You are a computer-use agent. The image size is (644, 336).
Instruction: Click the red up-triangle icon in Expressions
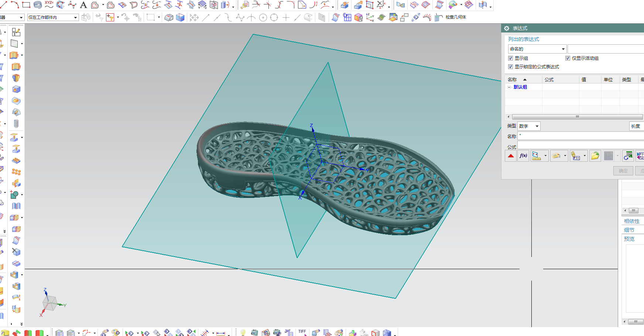click(x=511, y=156)
